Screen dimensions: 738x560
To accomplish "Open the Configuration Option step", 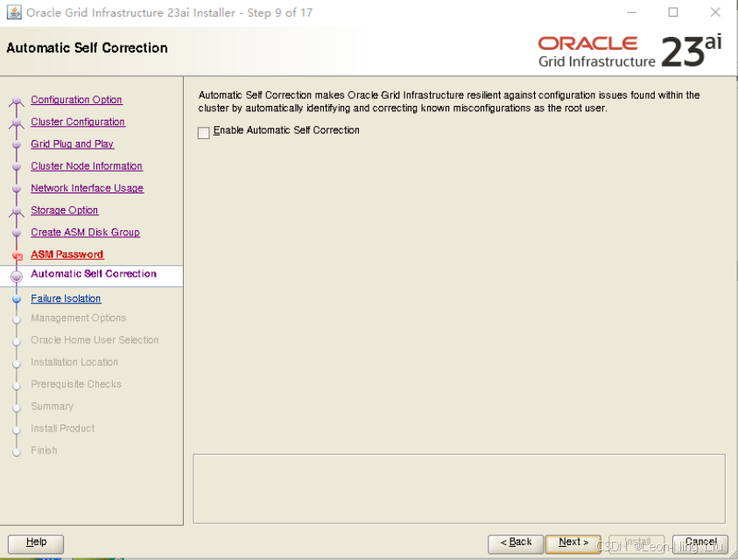I will 76,100.
